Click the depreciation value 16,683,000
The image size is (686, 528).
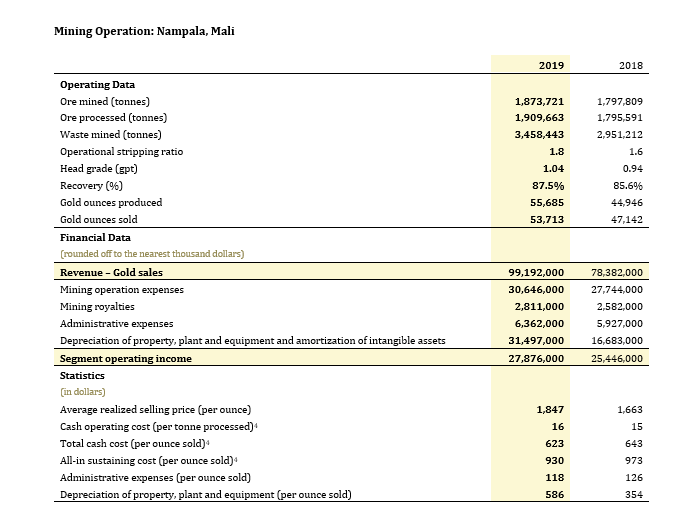click(x=617, y=341)
